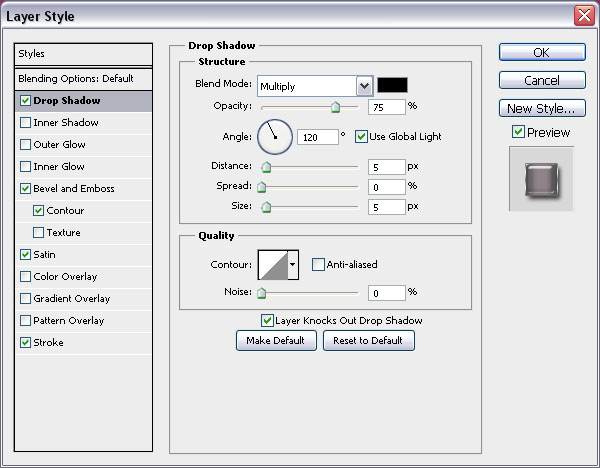Click the Contour curve thumbnail

tap(273, 265)
